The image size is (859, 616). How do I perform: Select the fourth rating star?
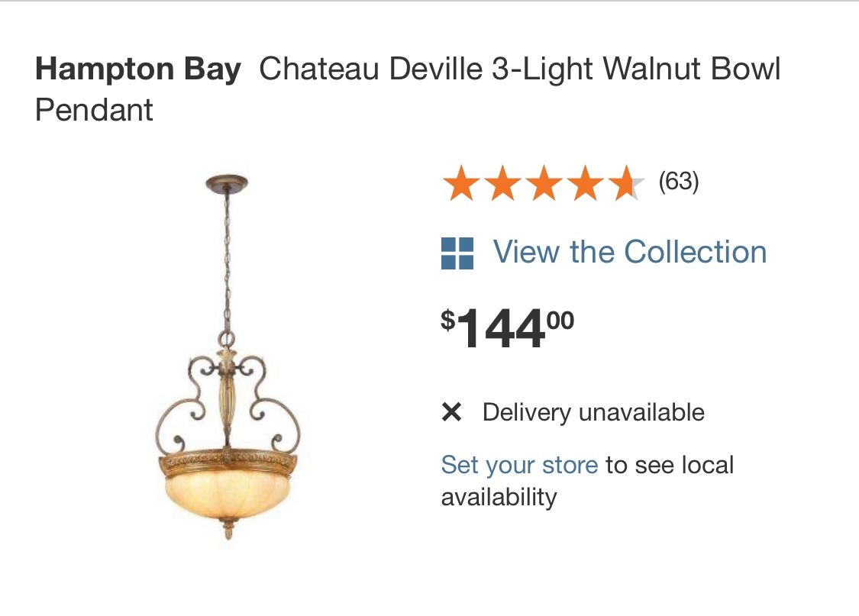[x=585, y=184]
